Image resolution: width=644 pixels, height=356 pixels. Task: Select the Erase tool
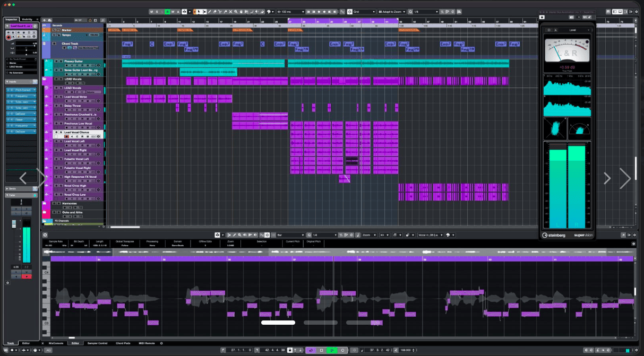[x=214, y=11]
